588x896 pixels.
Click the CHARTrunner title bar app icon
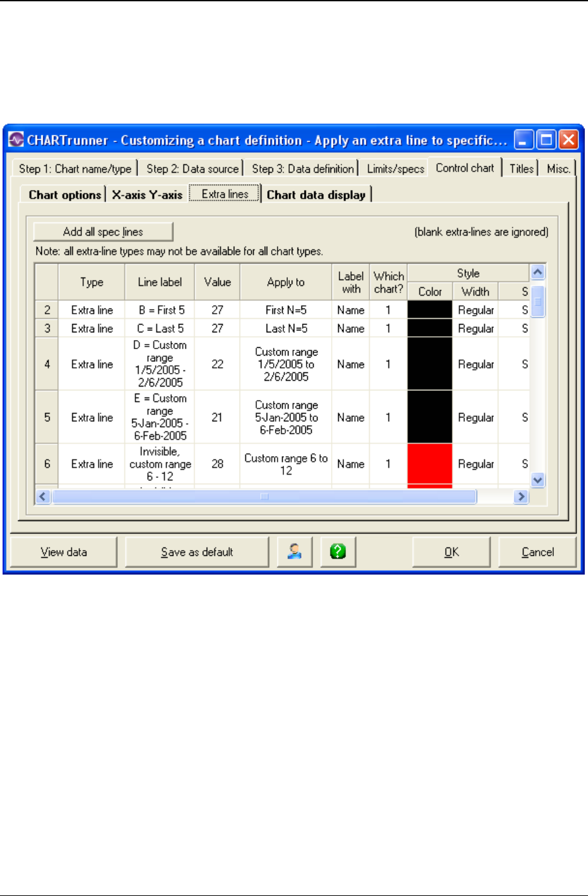(x=16, y=140)
